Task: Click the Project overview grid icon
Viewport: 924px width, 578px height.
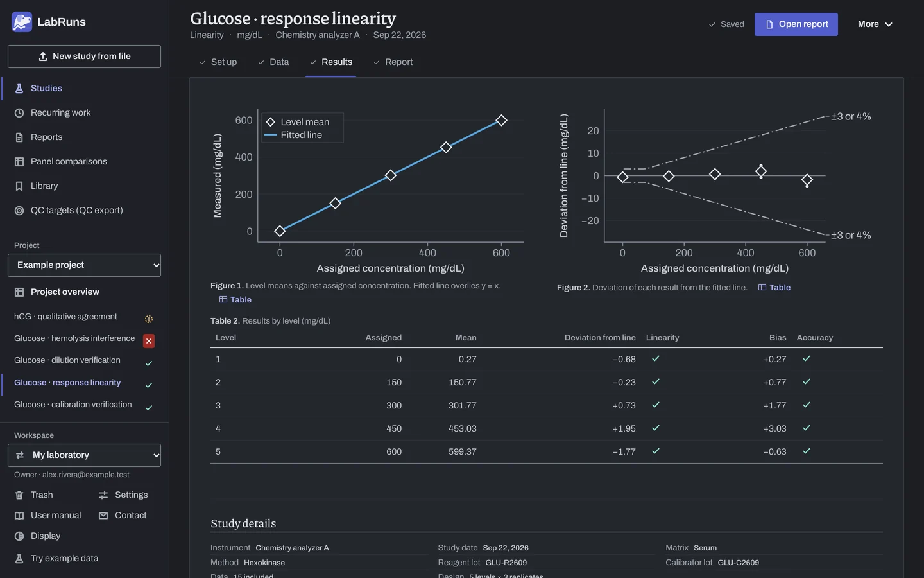Action: (x=19, y=292)
